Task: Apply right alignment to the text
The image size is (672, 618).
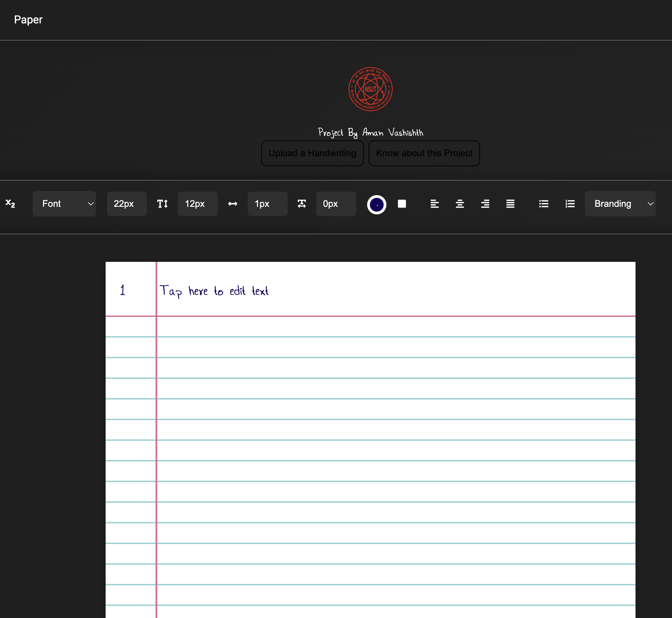Action: tap(485, 204)
